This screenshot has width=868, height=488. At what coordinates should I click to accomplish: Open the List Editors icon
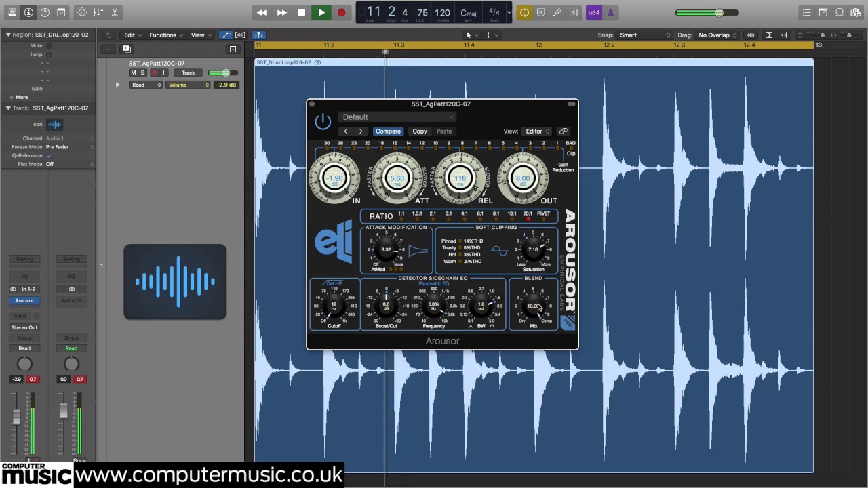[x=806, y=12]
